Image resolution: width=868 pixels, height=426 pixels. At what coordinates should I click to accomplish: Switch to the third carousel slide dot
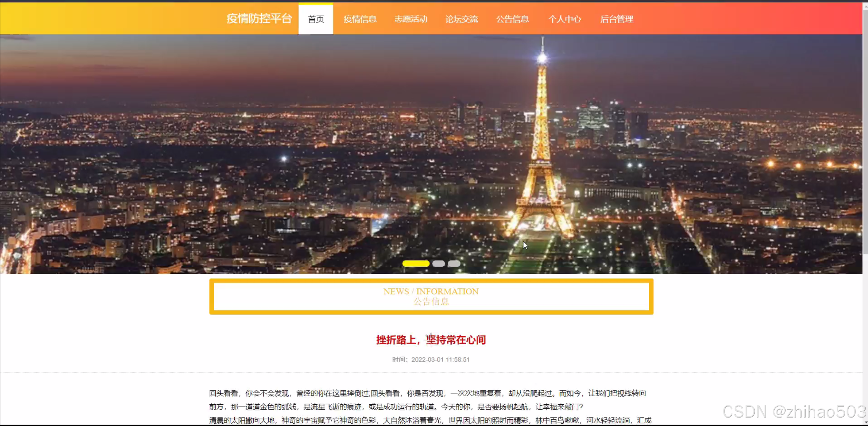454,264
